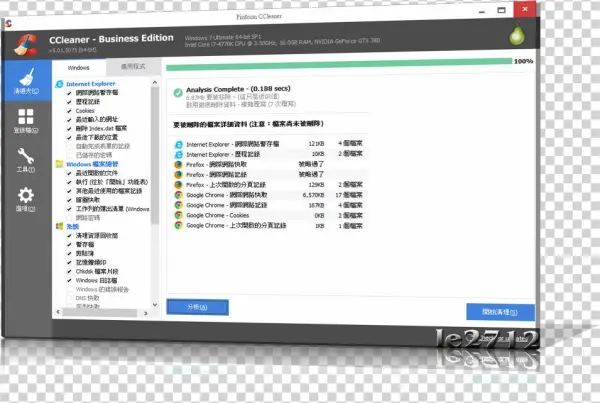Switch to the Applications tab

pos(133,66)
